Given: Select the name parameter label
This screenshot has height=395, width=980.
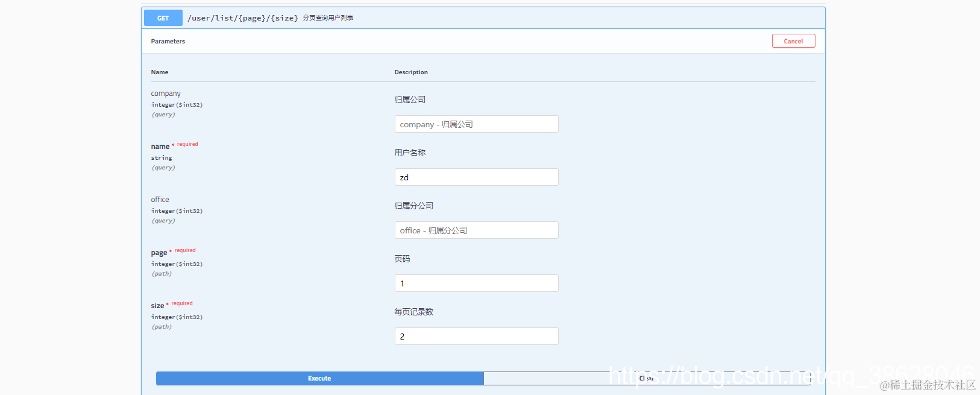Looking at the screenshot, I should pos(160,147).
